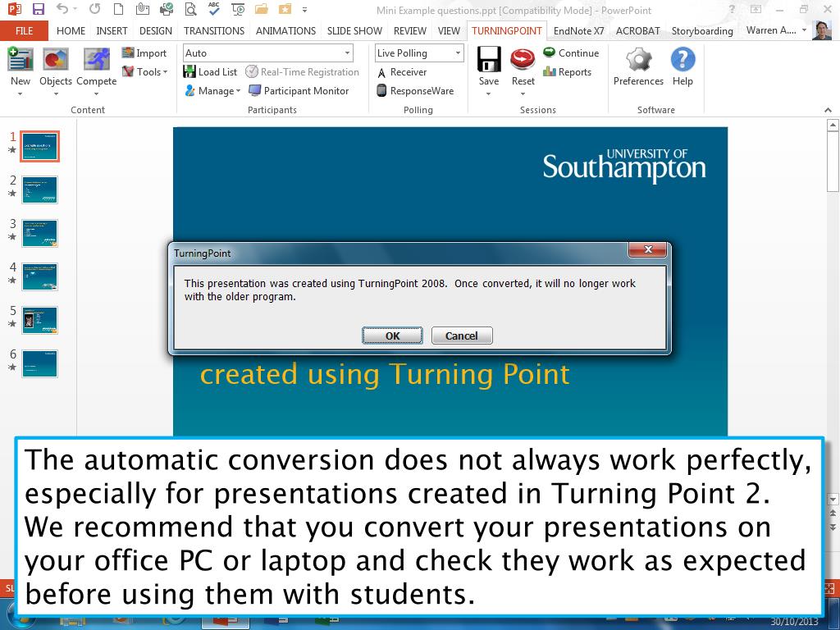Click Continue session icon
Image resolution: width=840 pixels, height=630 pixels.
point(571,53)
